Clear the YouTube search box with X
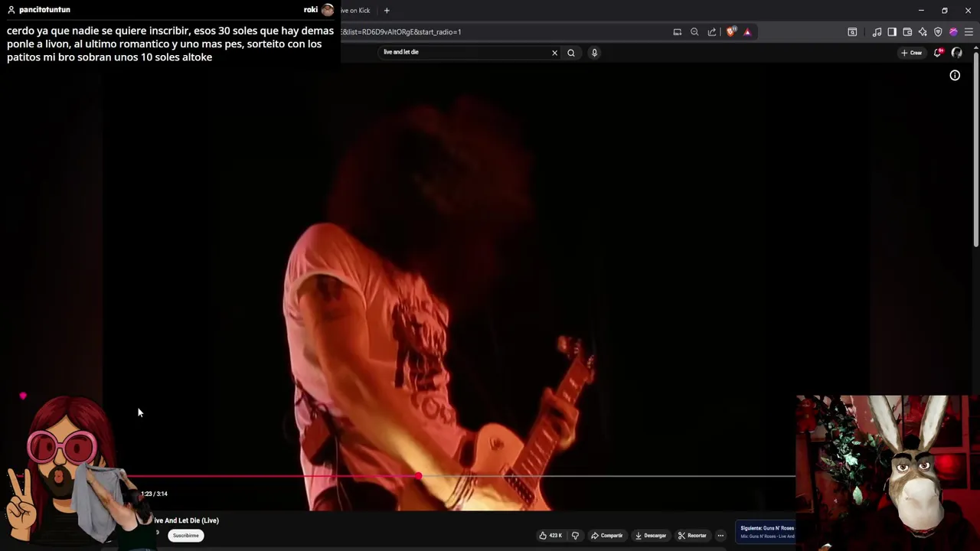 (x=554, y=53)
